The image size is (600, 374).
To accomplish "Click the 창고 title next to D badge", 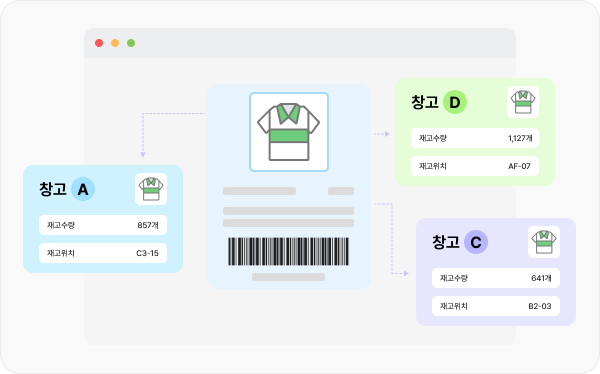I will [425, 102].
